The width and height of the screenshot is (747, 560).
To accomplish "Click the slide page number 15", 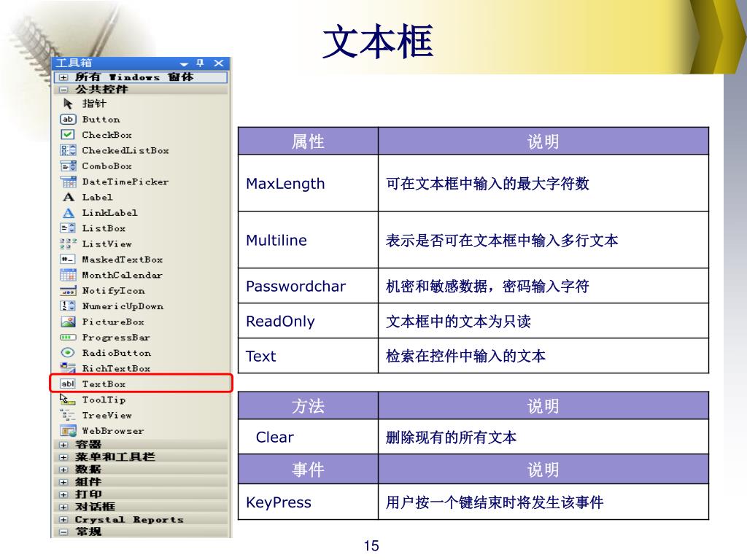I will (x=371, y=545).
